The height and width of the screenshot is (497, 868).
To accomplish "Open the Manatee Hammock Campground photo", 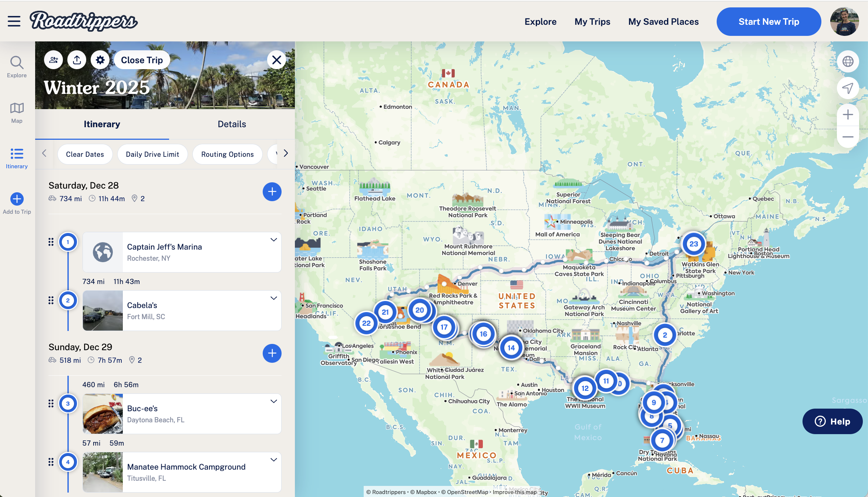I will click(103, 472).
